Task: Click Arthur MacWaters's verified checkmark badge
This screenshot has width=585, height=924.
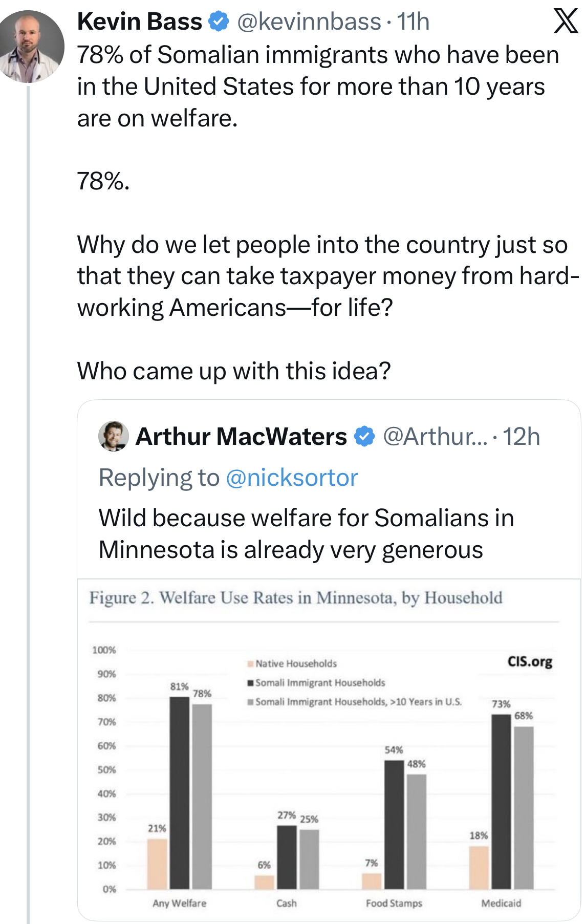Action: 364,437
